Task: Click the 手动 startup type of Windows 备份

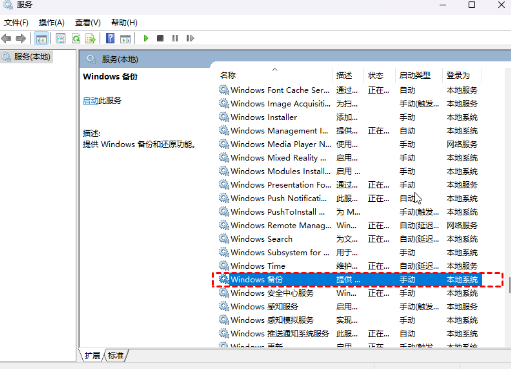Action: point(407,280)
